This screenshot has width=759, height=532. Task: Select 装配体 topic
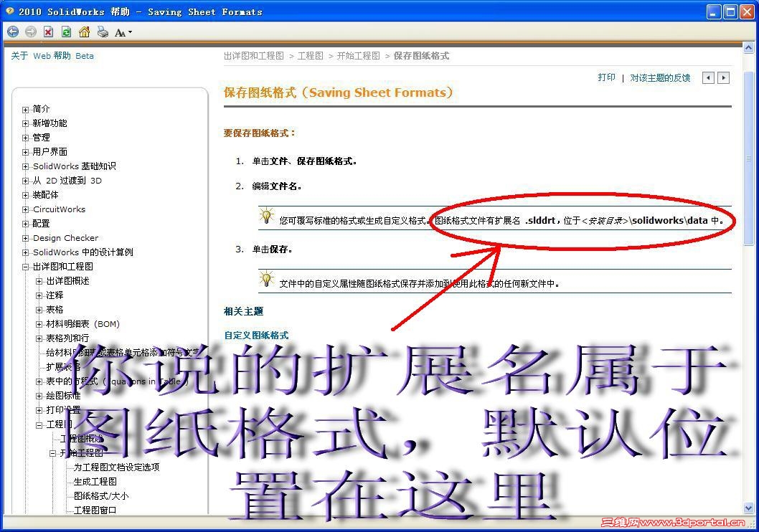tap(45, 195)
